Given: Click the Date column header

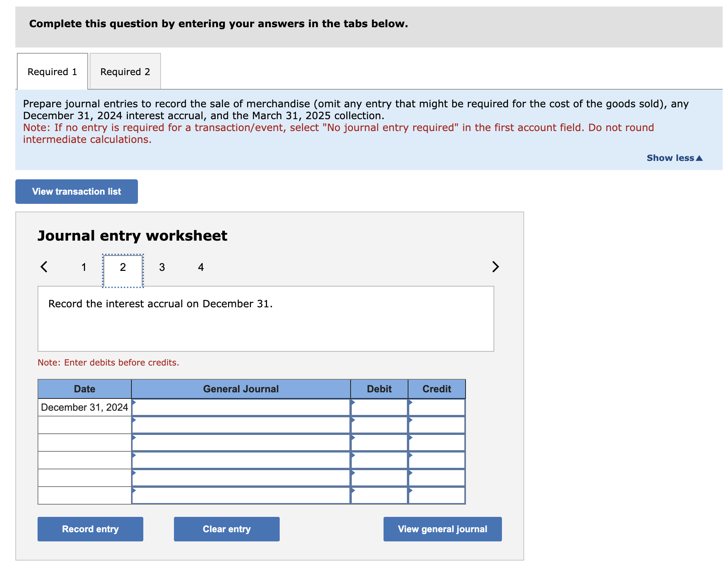Looking at the screenshot, I should pyautogui.click(x=85, y=389).
